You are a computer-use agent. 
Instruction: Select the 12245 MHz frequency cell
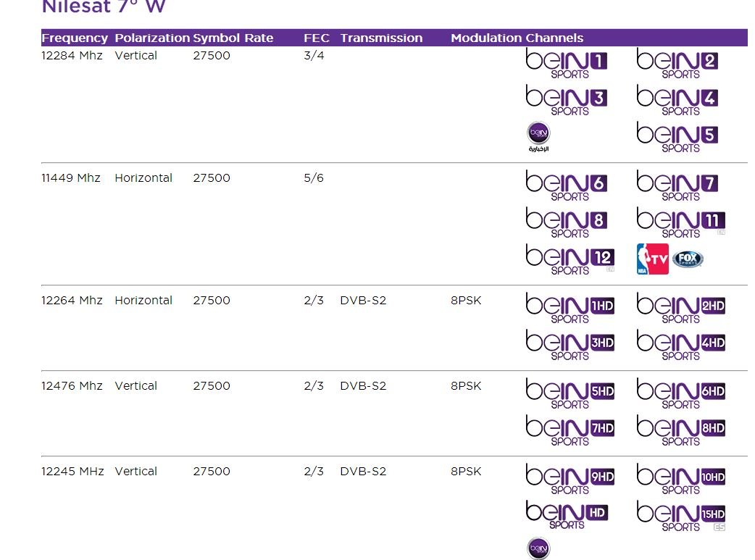coord(72,471)
